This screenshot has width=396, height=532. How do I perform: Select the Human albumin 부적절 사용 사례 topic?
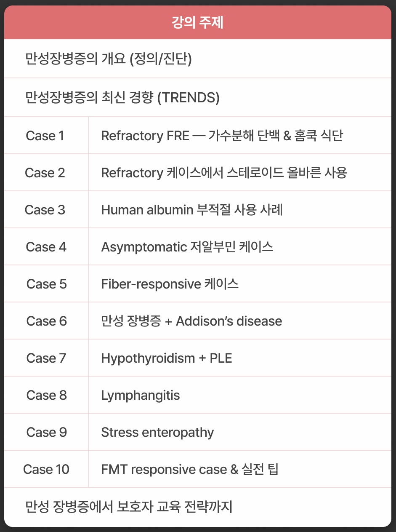click(192, 210)
